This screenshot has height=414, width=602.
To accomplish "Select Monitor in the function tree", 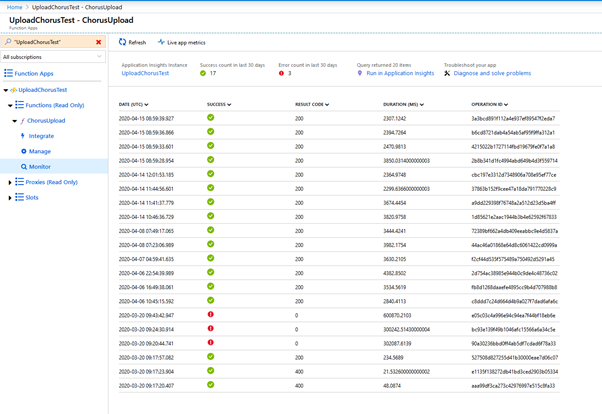I will tap(40, 167).
